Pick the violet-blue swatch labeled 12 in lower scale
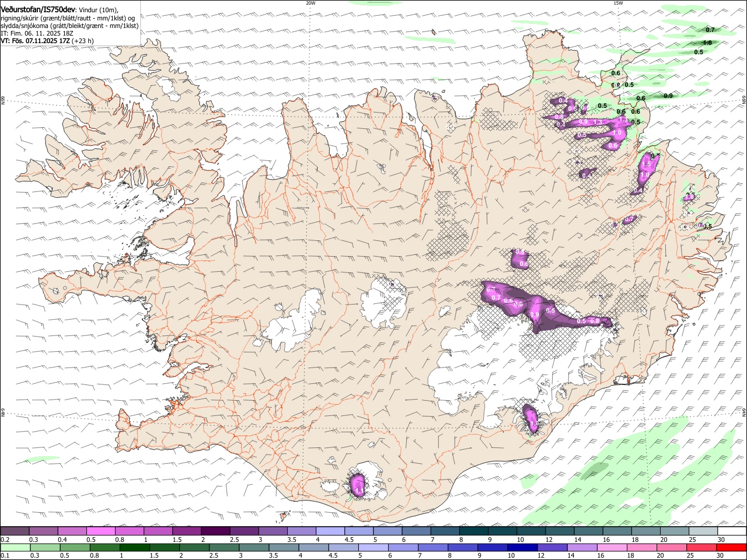This screenshot has width=747, height=560. (552, 547)
